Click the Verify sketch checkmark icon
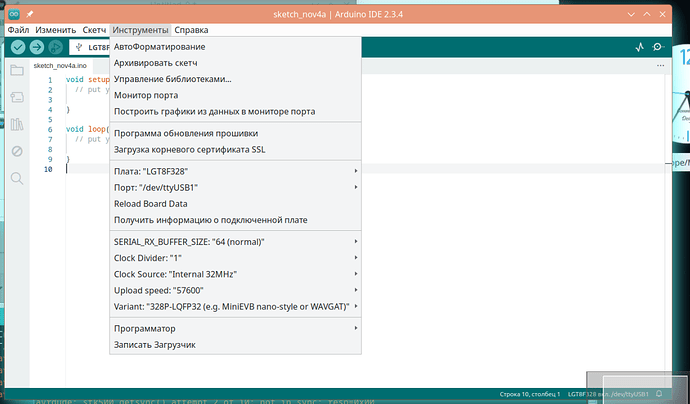 pyautogui.click(x=18, y=47)
